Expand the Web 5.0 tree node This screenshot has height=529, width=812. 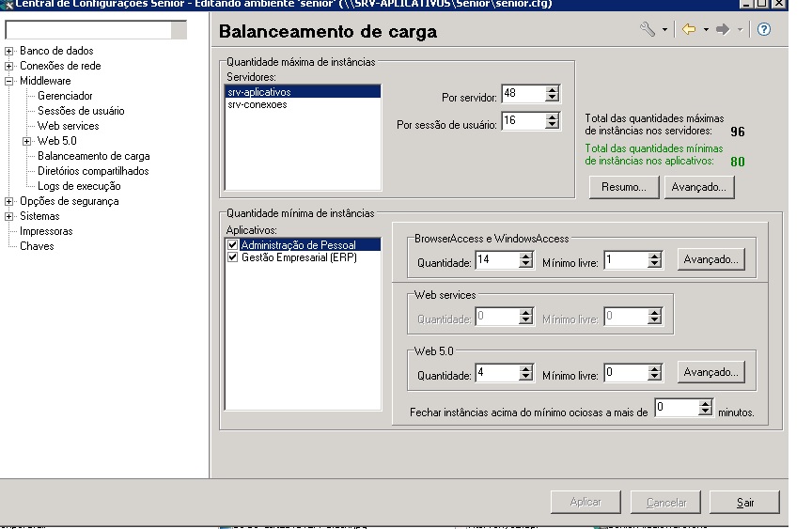(27, 141)
